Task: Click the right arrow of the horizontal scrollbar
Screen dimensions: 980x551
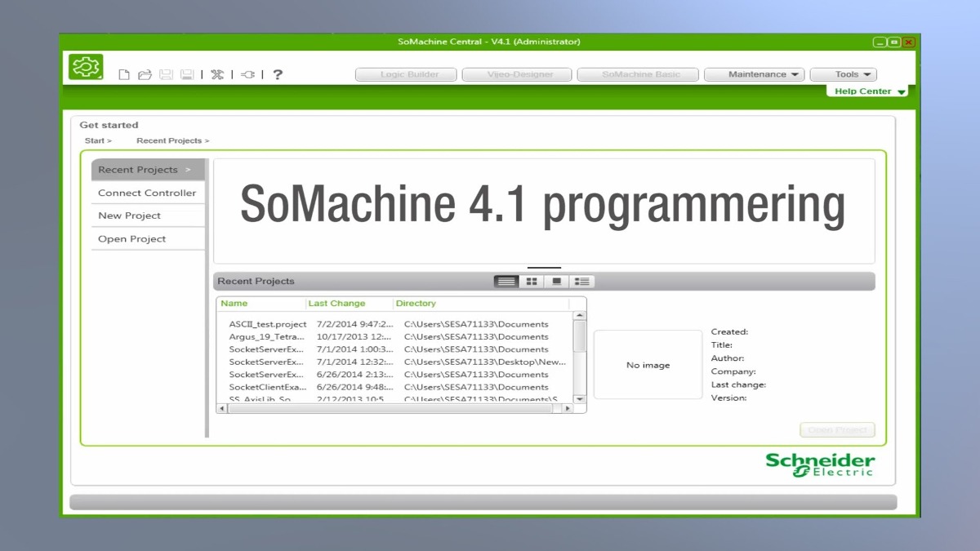Action: 568,408
